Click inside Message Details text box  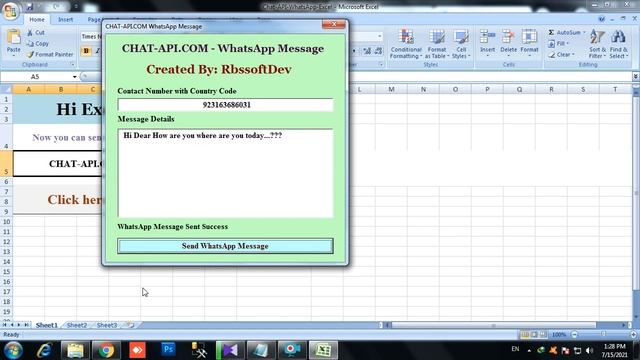(225, 173)
